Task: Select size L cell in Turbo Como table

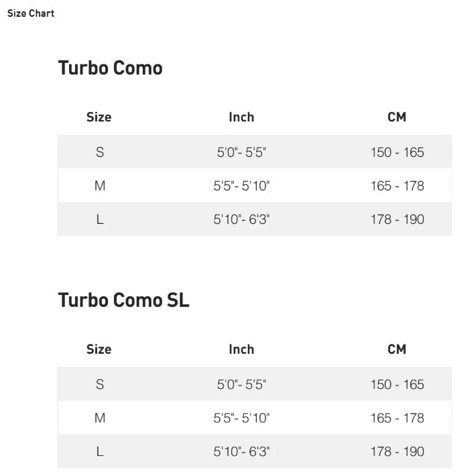Action: click(100, 219)
